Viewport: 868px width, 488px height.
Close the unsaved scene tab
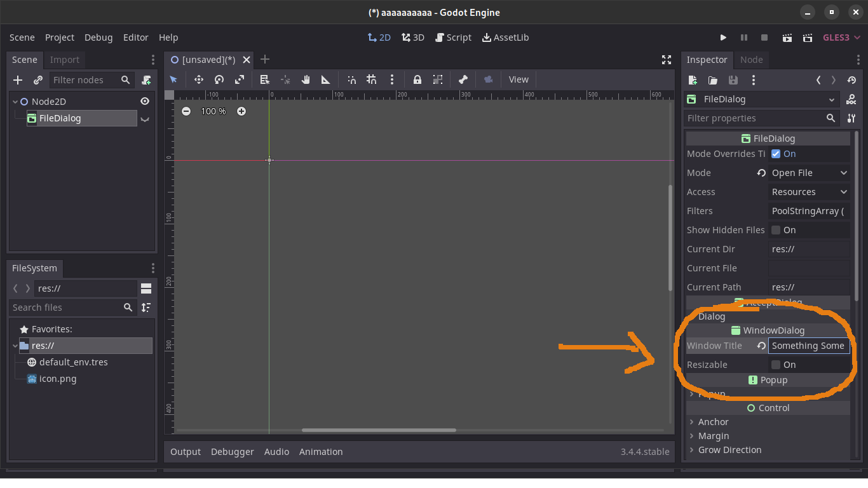coord(247,60)
